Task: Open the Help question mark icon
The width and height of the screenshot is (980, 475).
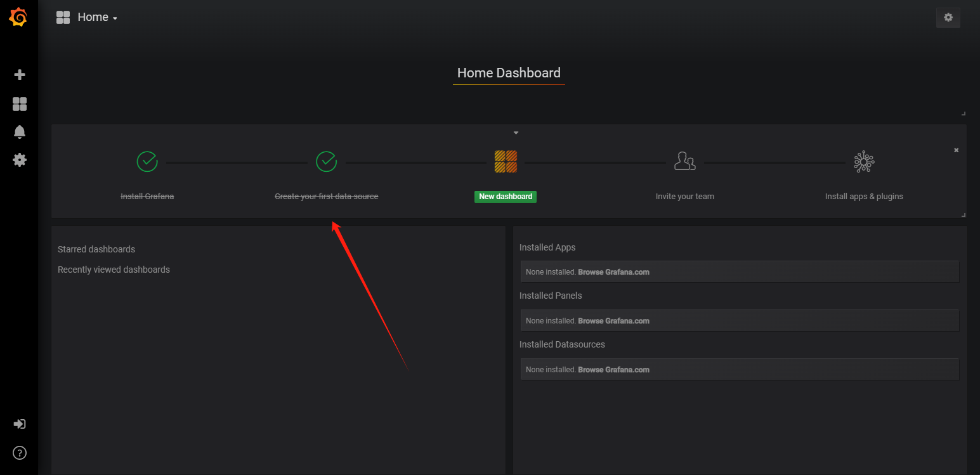Action: point(20,453)
